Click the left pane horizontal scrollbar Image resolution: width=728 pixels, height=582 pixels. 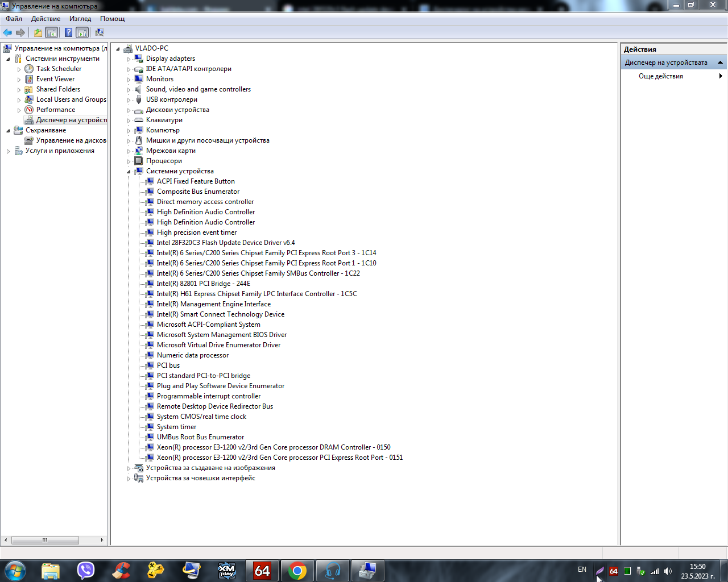pos(54,540)
